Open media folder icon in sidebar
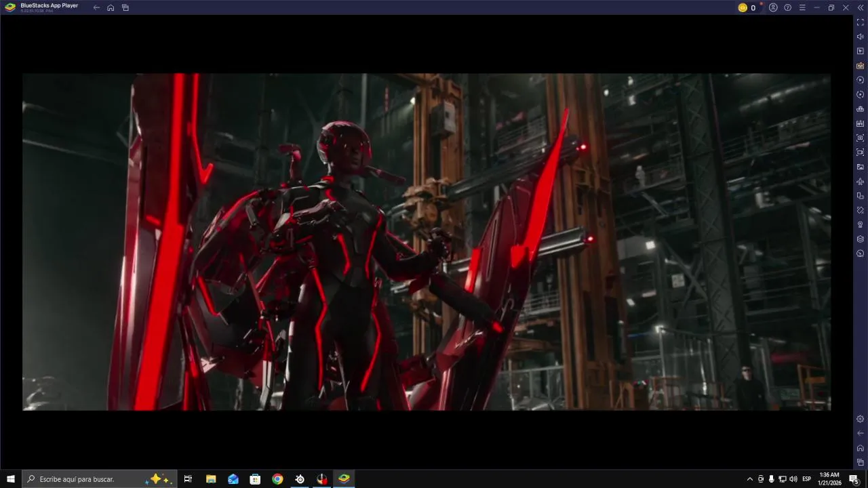The width and height of the screenshot is (868, 488). click(x=861, y=167)
